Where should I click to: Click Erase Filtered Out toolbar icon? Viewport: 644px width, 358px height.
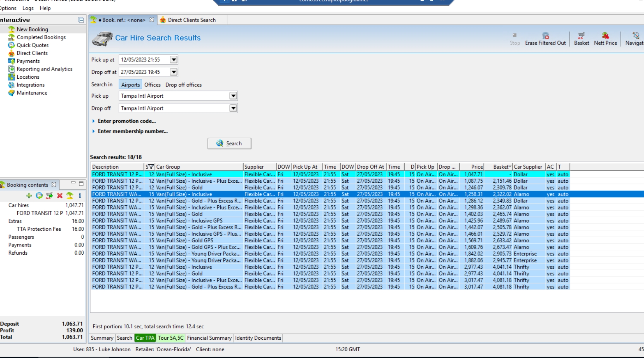click(545, 36)
